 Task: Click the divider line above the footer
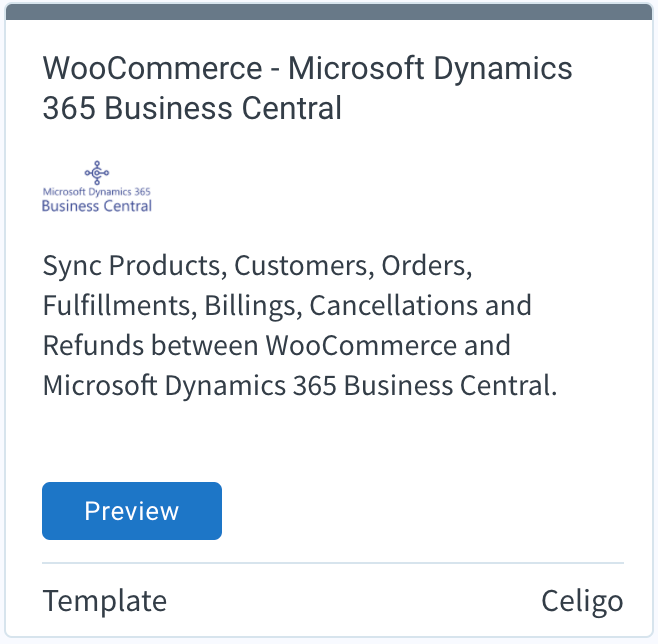(333, 563)
